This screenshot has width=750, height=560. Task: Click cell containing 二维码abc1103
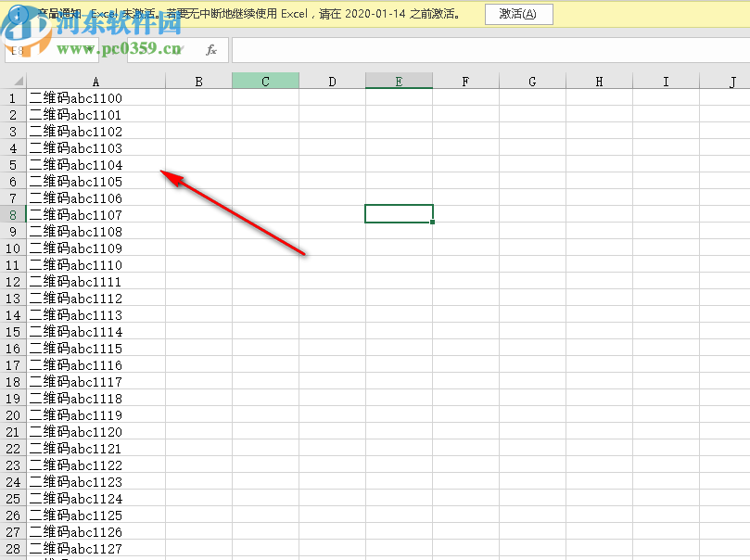[x=96, y=147]
